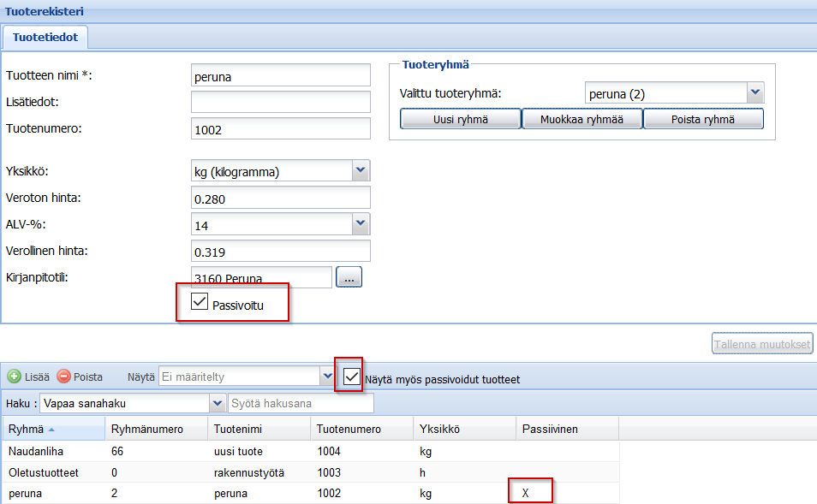Click the Poista ryhmä button
This screenshot has height=504, width=817.
702,120
